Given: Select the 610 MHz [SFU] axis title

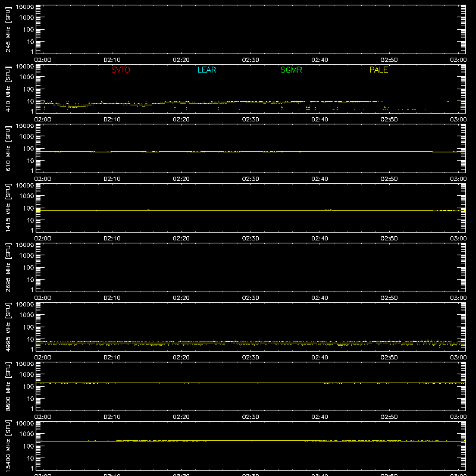Looking at the screenshot, I should (x=8, y=148).
